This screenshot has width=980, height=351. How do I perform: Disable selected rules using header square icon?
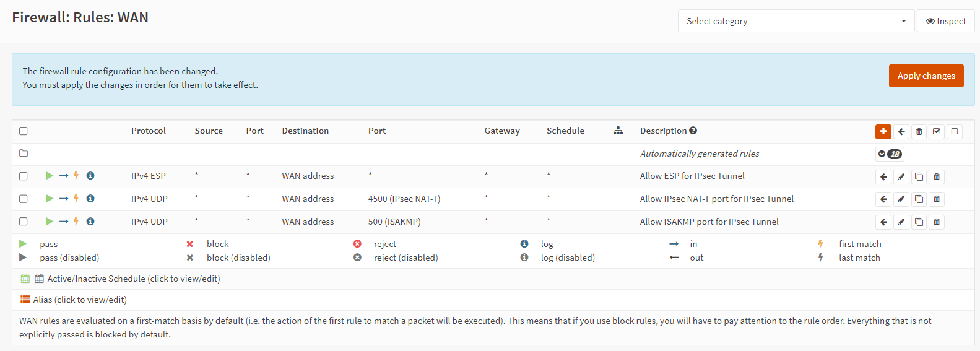(954, 131)
